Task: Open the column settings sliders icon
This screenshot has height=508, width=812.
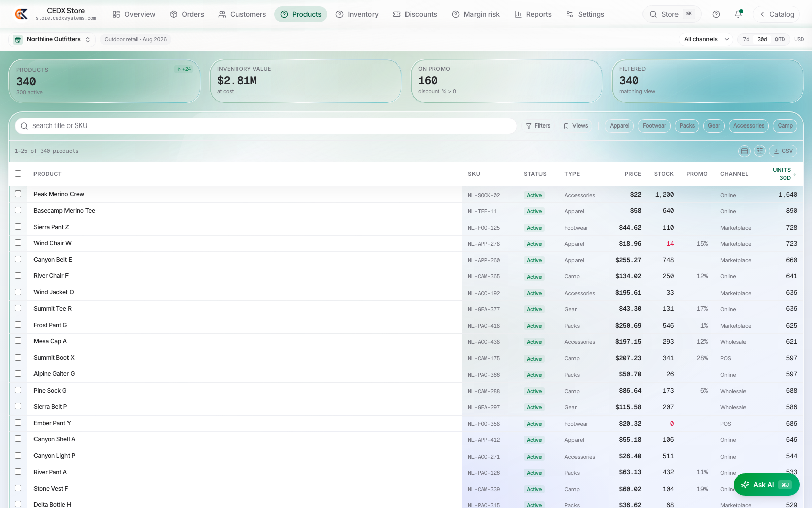Action: [760, 151]
